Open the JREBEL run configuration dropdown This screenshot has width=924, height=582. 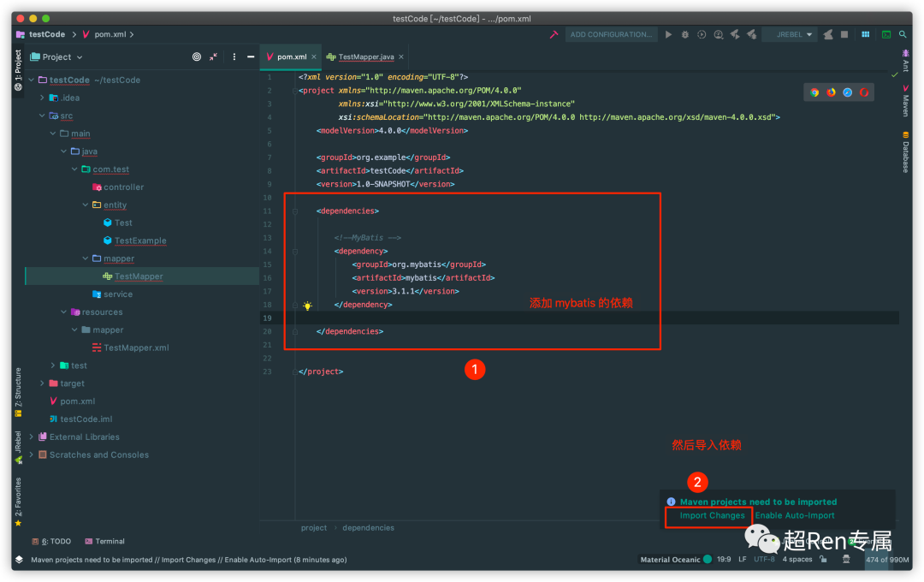pyautogui.click(x=791, y=35)
